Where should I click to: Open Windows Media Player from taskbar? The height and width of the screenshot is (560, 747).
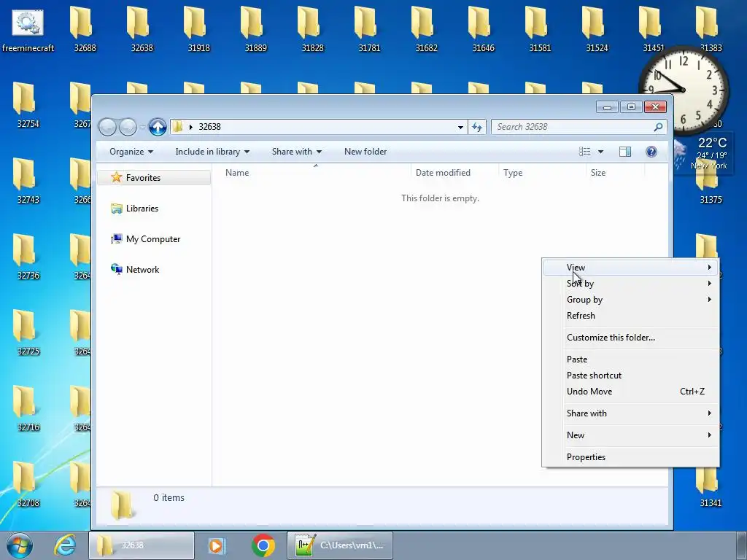[x=216, y=545]
